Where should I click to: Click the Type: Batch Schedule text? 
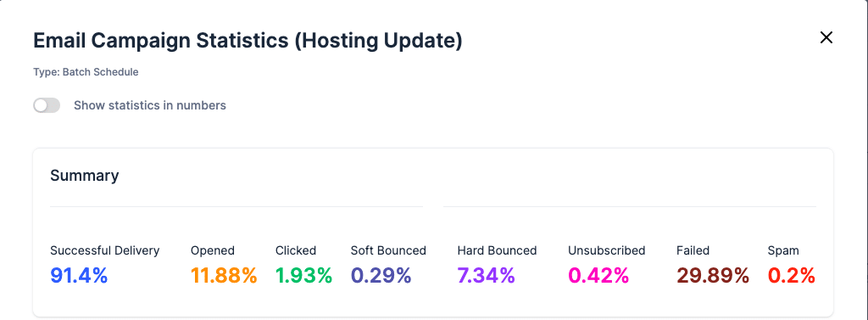pyautogui.click(x=86, y=72)
